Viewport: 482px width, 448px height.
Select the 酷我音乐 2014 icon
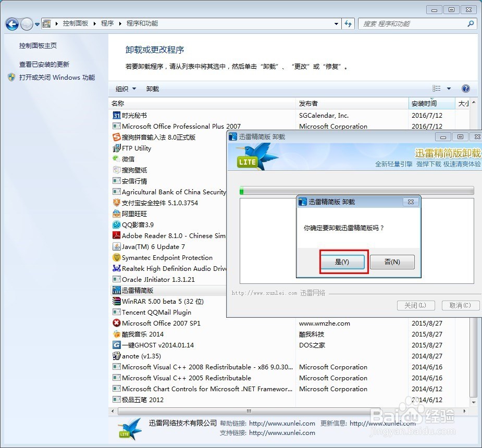[117, 334]
